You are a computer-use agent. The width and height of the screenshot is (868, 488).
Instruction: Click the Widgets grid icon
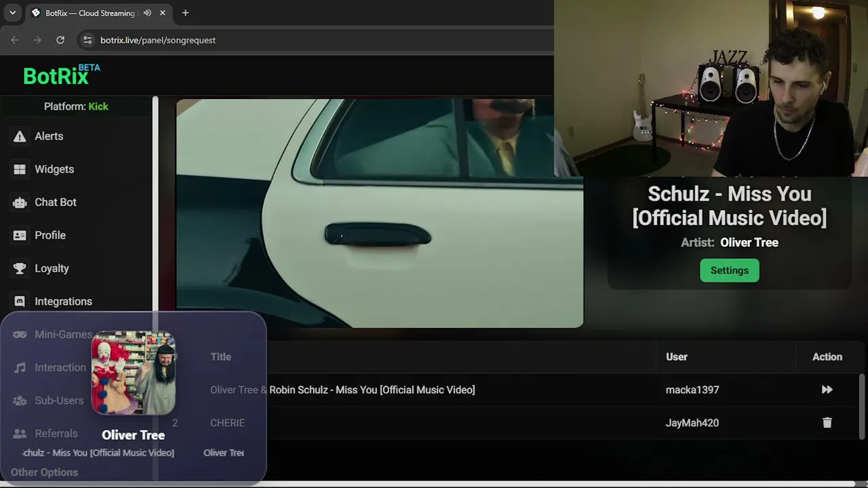point(20,169)
